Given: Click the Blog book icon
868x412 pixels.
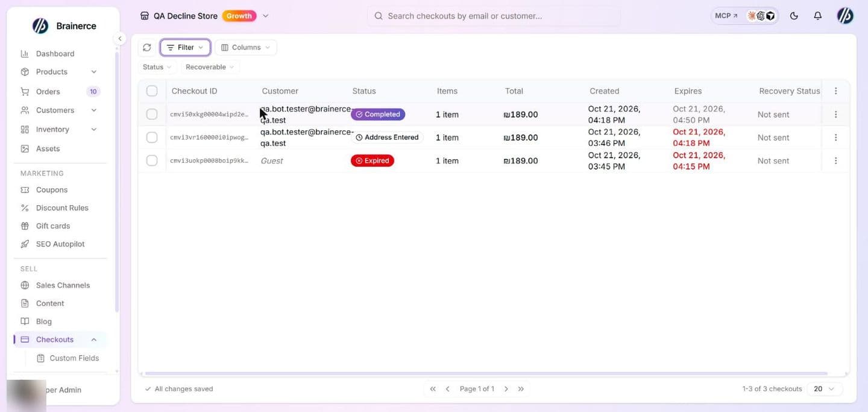Looking at the screenshot, I should (x=25, y=322).
